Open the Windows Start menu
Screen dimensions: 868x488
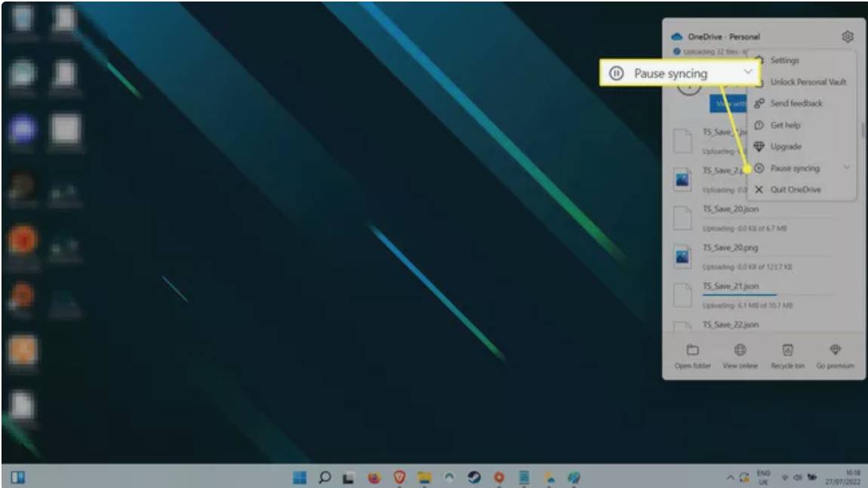(300, 477)
